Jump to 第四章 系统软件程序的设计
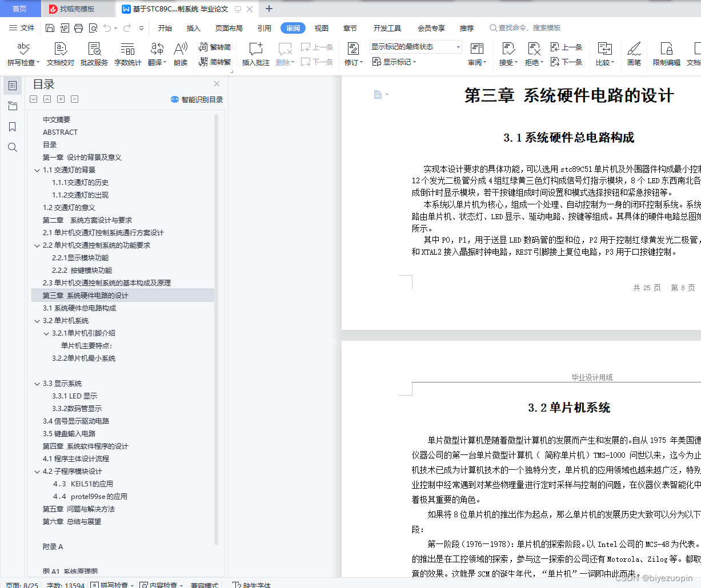The image size is (701, 588). point(86,446)
